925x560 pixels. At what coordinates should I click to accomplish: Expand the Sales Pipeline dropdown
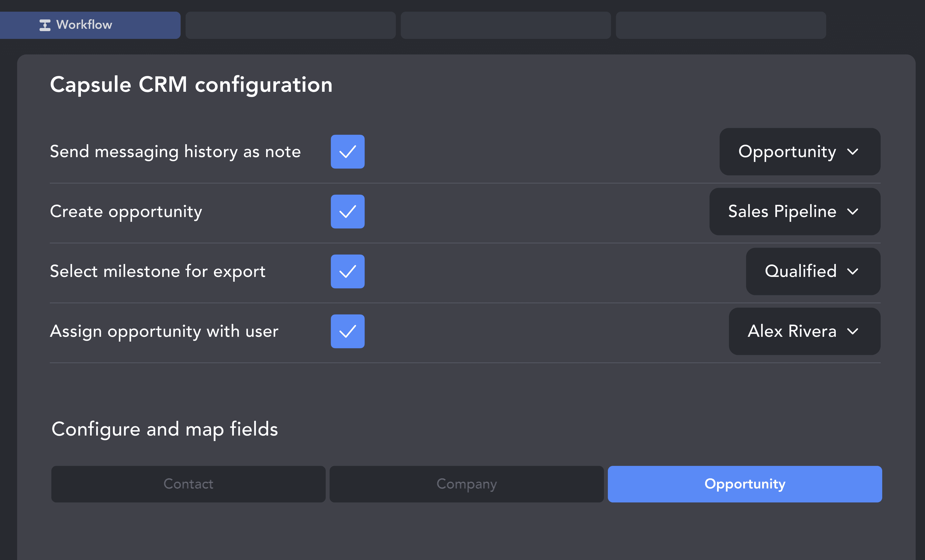tap(795, 212)
